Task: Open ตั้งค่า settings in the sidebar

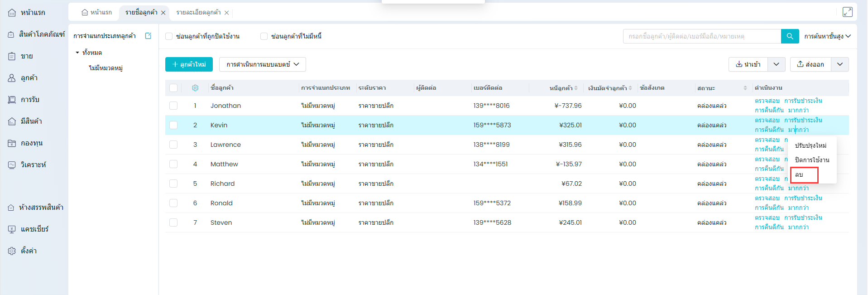Action: point(29,251)
